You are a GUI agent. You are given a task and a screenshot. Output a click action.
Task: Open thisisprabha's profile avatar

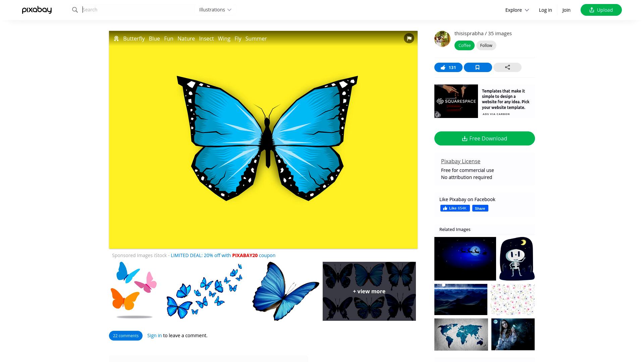(442, 39)
